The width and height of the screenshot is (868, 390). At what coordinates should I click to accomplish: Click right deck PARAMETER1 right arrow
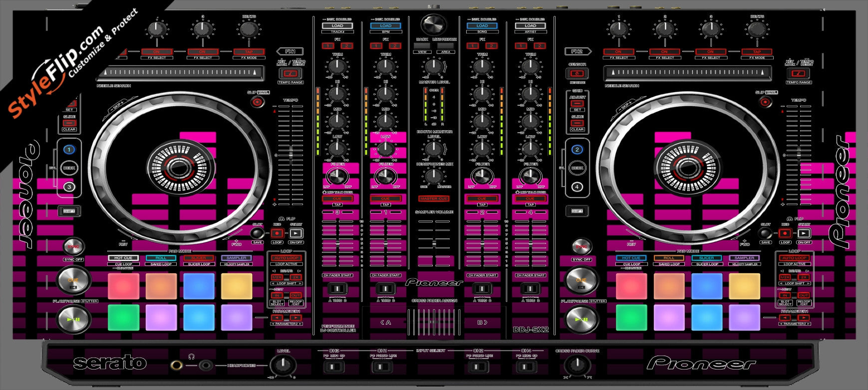coord(804,317)
